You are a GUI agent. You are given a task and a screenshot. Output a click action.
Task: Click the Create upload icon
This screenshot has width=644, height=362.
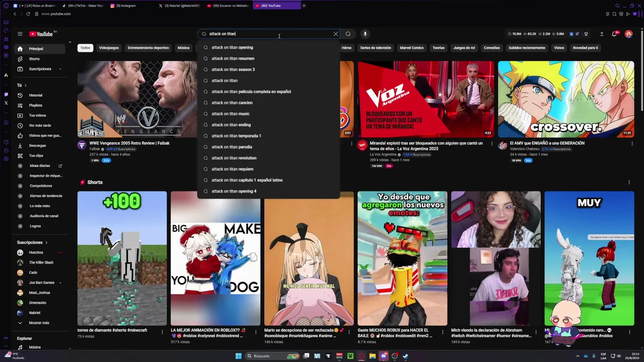click(x=602, y=34)
